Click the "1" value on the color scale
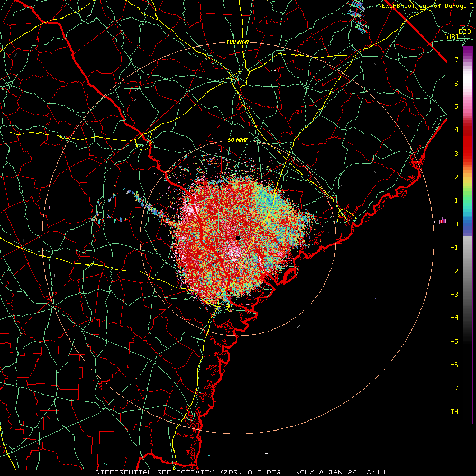The width and height of the screenshot is (476, 476). [x=456, y=200]
